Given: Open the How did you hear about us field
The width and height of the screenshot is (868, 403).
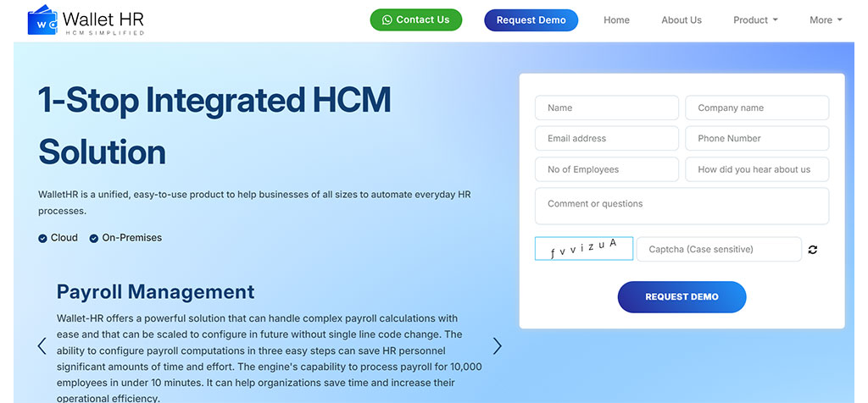Looking at the screenshot, I should tap(757, 169).
